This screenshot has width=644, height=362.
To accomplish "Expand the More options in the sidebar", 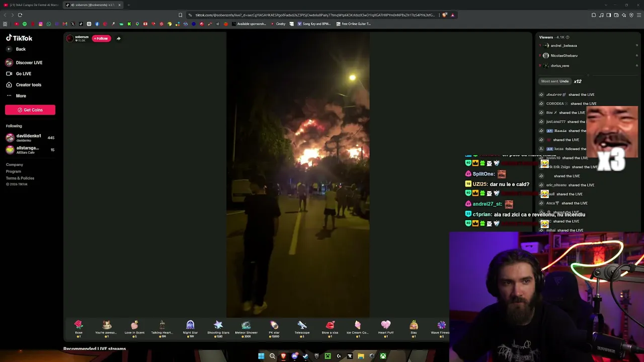I will [16, 96].
